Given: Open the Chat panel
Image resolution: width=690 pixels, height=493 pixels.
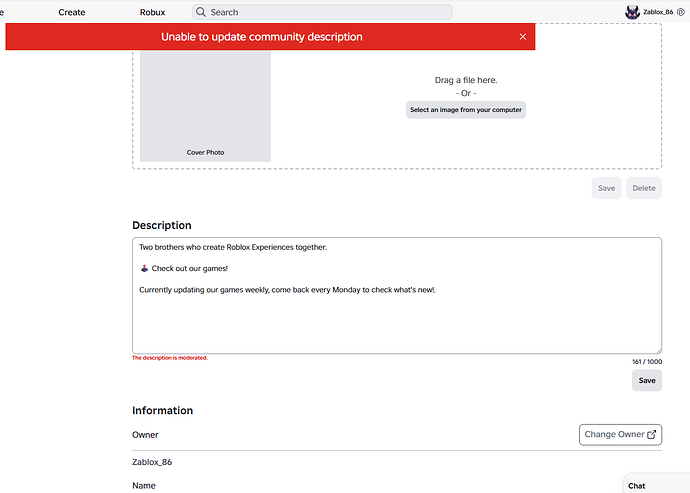Looking at the screenshot, I should click(656, 484).
